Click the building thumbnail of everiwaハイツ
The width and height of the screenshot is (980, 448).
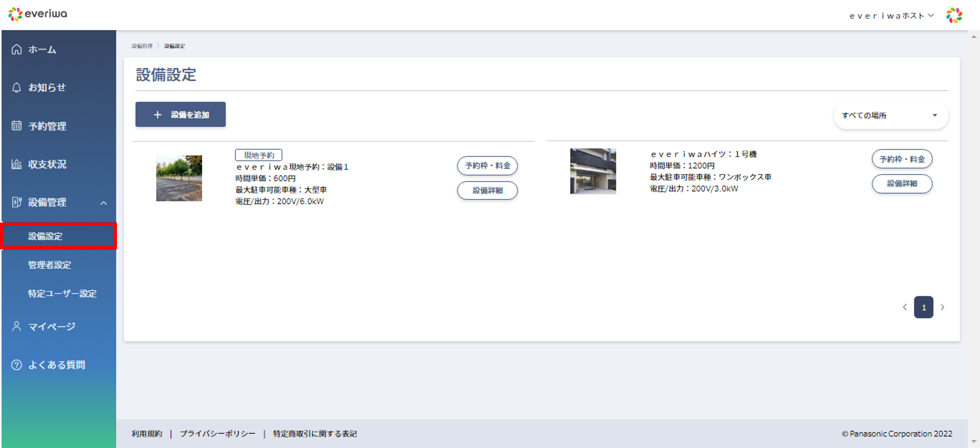(x=593, y=171)
